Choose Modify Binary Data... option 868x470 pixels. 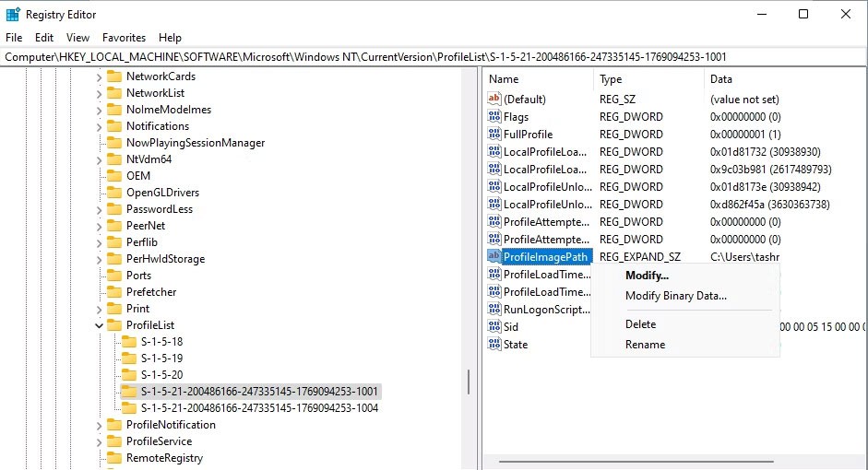point(675,296)
